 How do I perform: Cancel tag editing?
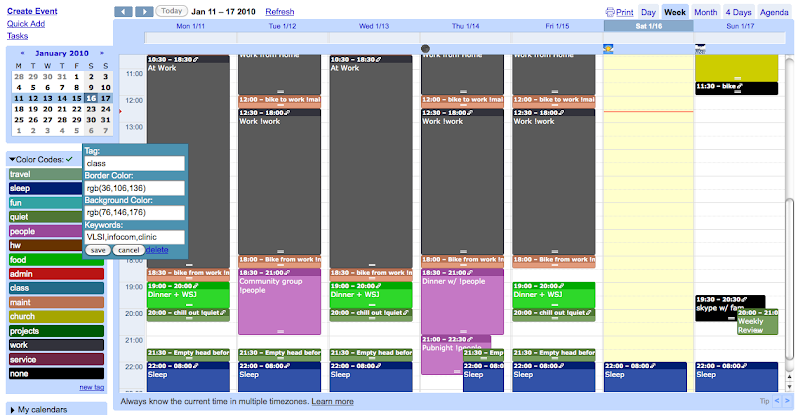[x=129, y=250]
